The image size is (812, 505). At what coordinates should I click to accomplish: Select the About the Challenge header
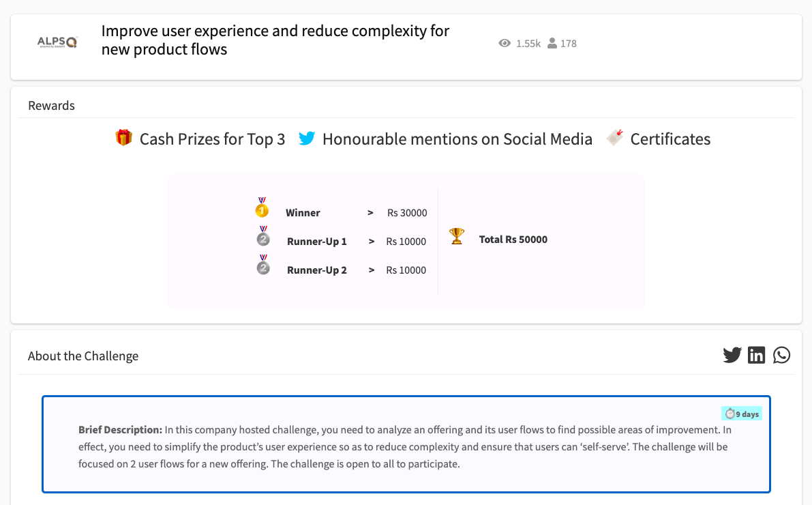83,356
